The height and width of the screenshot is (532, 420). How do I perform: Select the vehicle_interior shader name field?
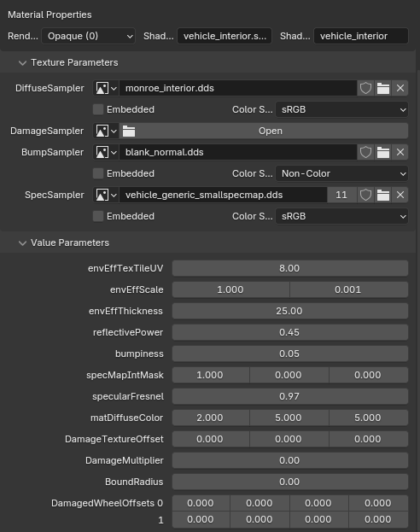[x=361, y=36]
